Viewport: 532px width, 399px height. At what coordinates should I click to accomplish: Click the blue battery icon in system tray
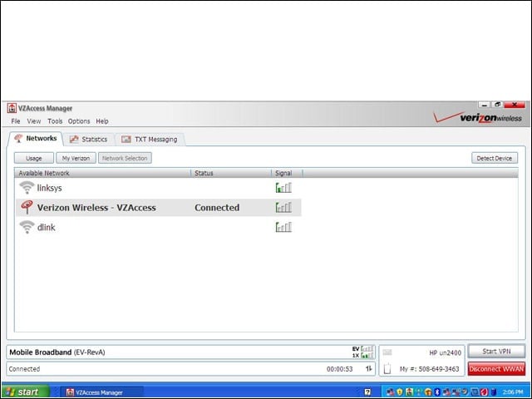(494, 392)
